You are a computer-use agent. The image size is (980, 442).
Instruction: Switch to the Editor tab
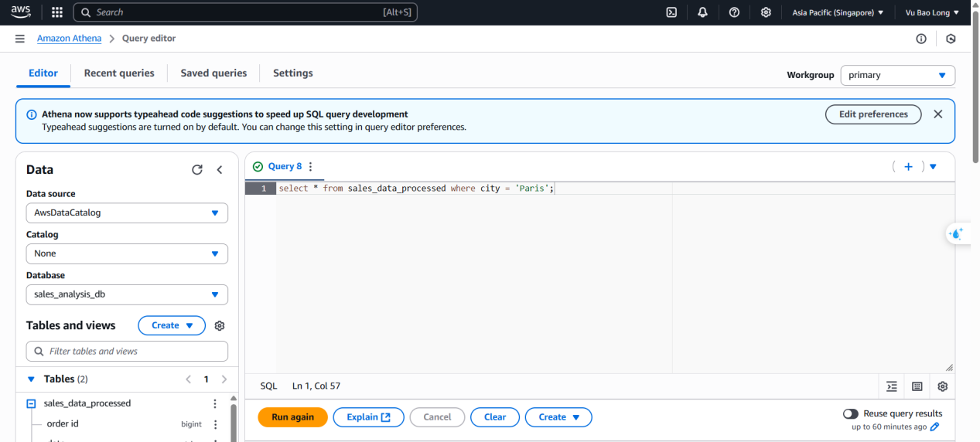[x=43, y=73]
